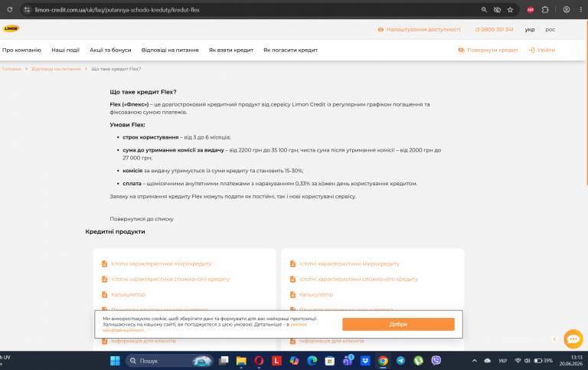Toggle Налаштування доступності accessibility settings

point(419,30)
